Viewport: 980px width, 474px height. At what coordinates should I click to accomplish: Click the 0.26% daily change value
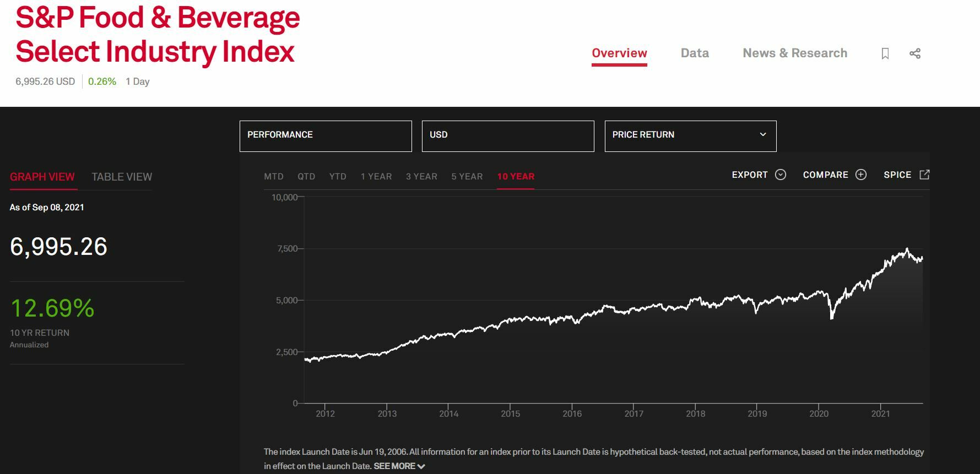(x=102, y=81)
